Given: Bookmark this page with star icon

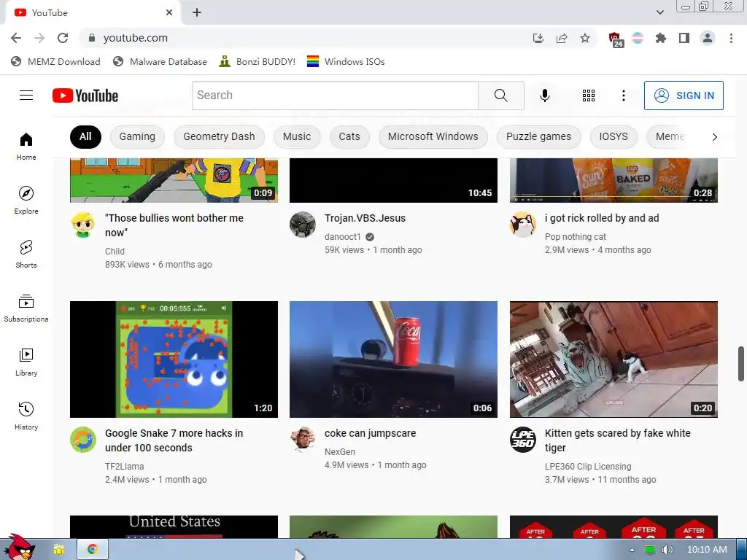Looking at the screenshot, I should pos(585,38).
